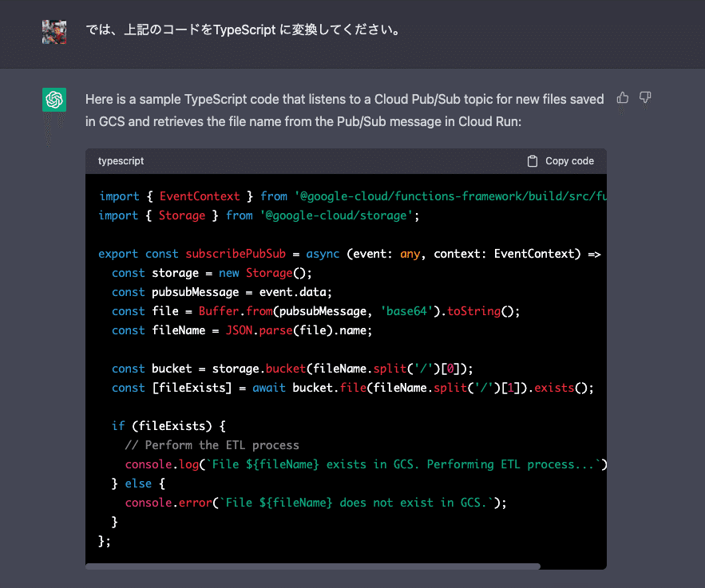Click the '@google-cloud/storage' import string
This screenshot has width=705, height=588.
338,215
